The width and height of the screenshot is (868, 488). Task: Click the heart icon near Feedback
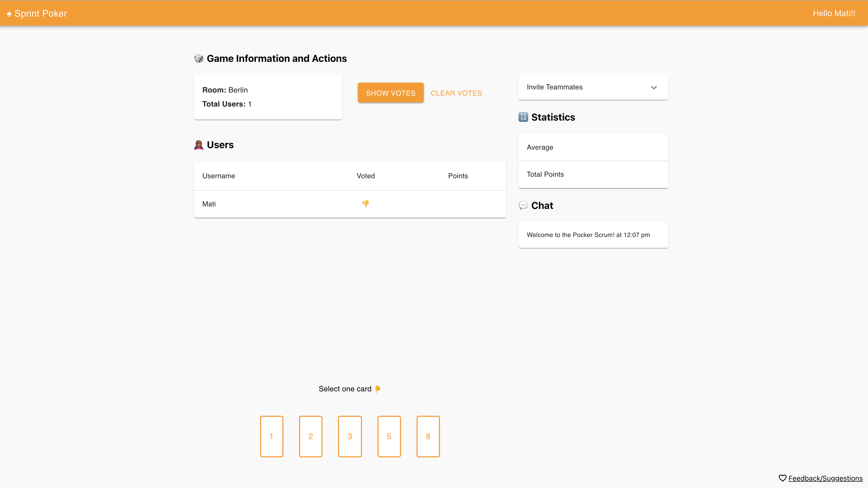pos(782,478)
